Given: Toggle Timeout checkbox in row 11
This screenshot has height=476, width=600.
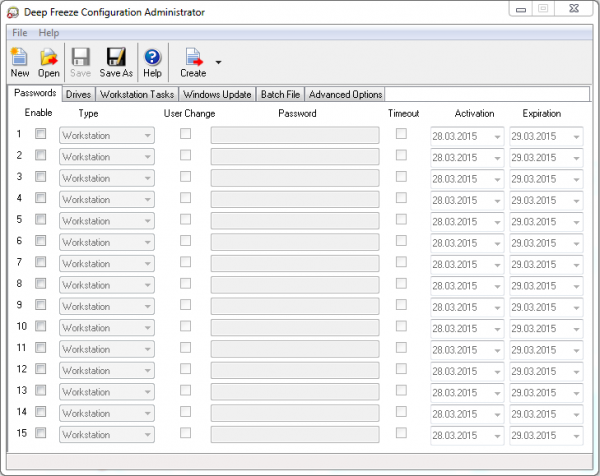Looking at the screenshot, I should tap(401, 347).
